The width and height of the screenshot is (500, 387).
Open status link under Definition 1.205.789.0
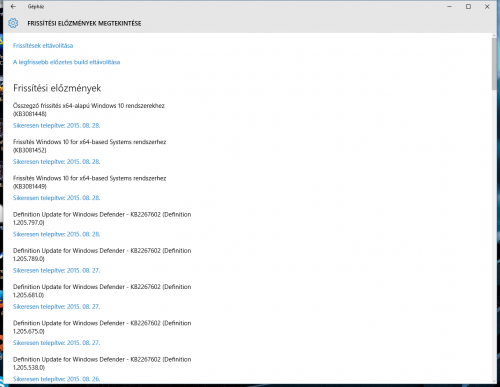(x=56, y=270)
